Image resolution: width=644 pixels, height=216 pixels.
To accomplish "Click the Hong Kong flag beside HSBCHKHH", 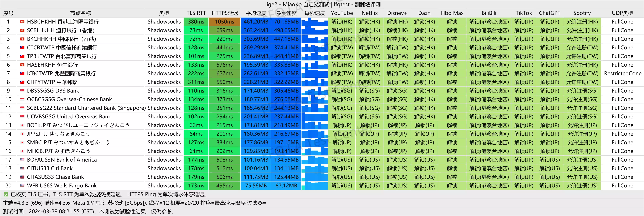I will 22,22.
